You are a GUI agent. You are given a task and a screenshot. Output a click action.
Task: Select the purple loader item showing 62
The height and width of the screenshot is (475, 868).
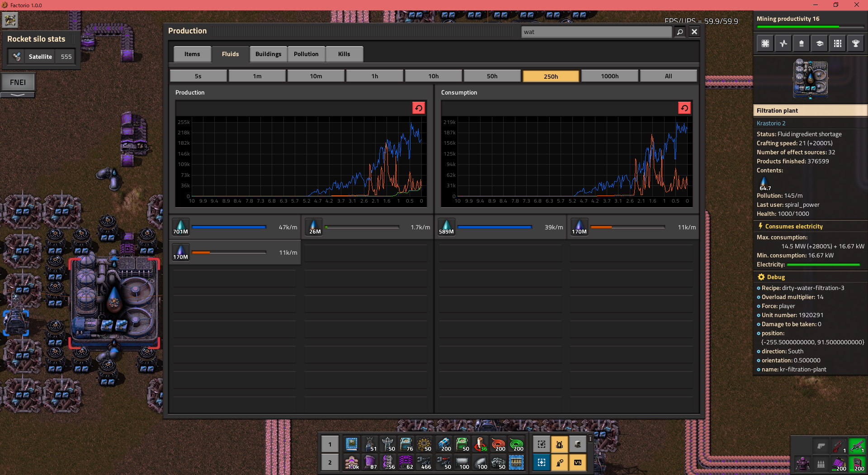click(406, 462)
